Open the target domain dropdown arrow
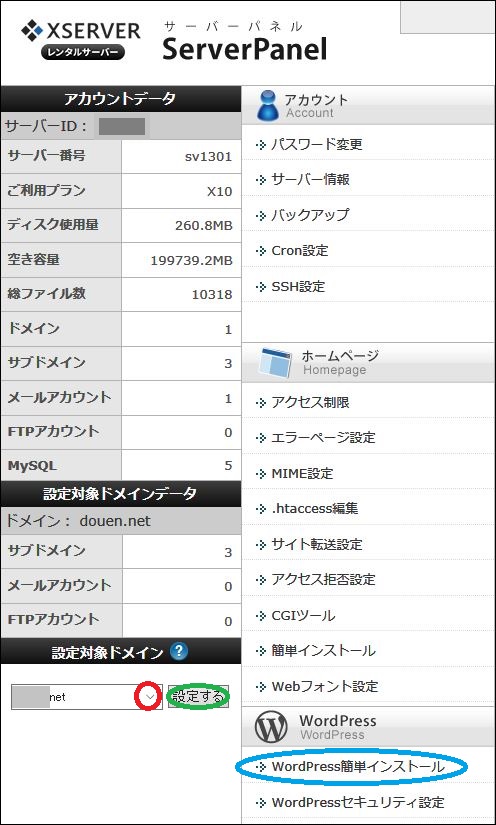Viewport: 496px width, 825px height. 150,697
